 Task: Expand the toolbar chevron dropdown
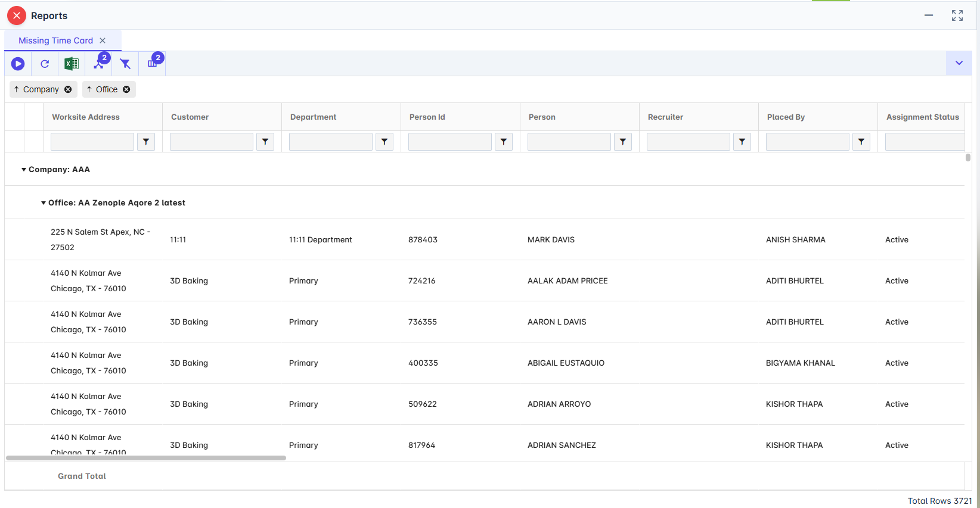tap(959, 63)
